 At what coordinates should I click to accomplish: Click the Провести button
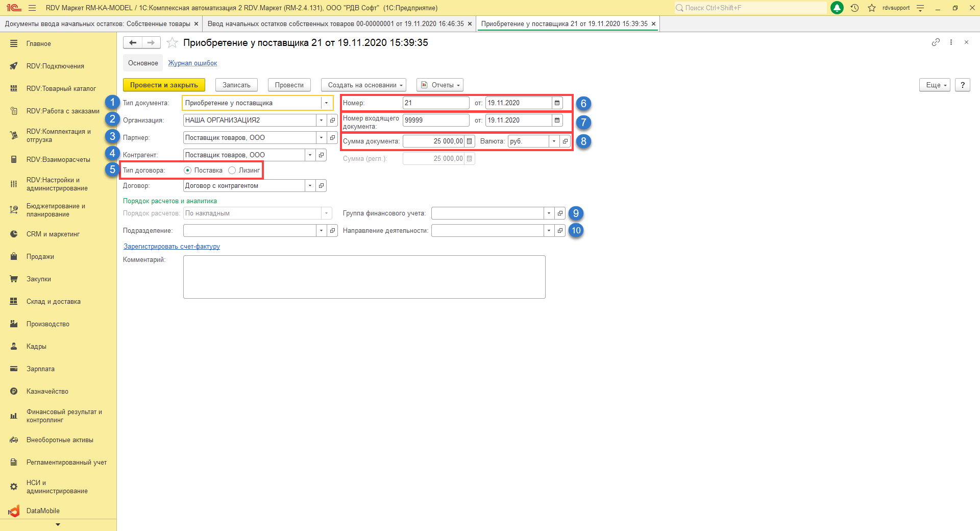click(x=289, y=85)
